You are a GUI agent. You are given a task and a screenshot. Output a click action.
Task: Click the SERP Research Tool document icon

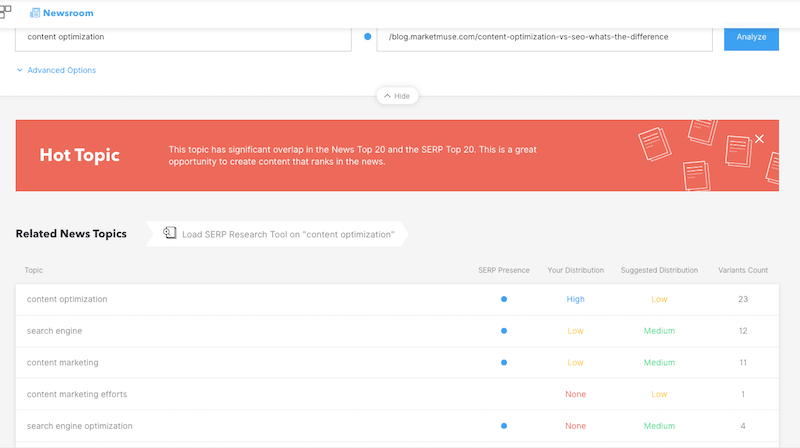[170, 234]
